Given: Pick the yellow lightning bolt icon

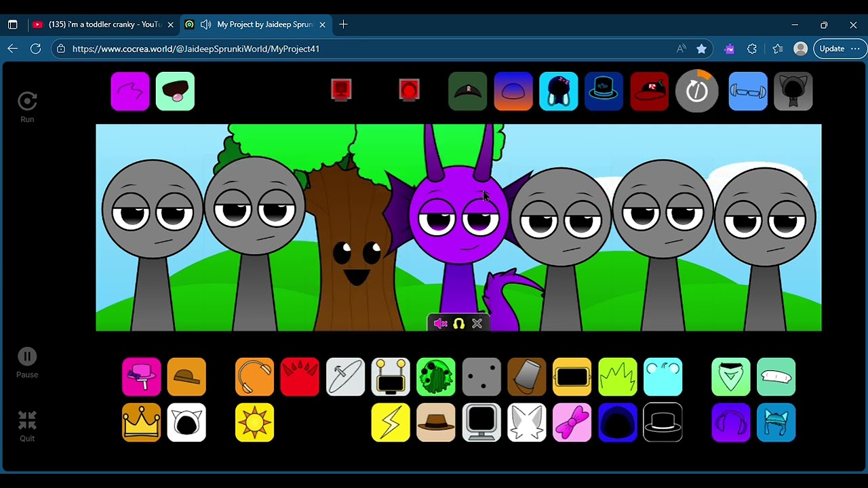Looking at the screenshot, I should tap(391, 422).
